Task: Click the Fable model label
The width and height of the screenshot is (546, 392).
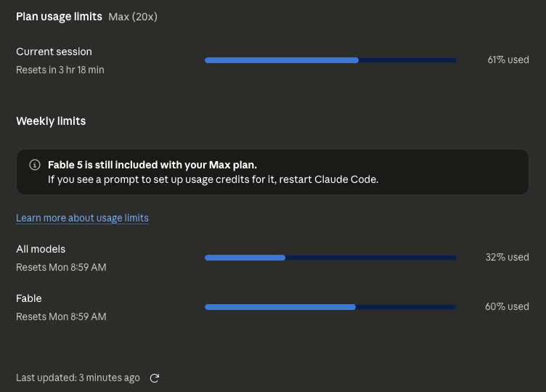Action: point(29,298)
